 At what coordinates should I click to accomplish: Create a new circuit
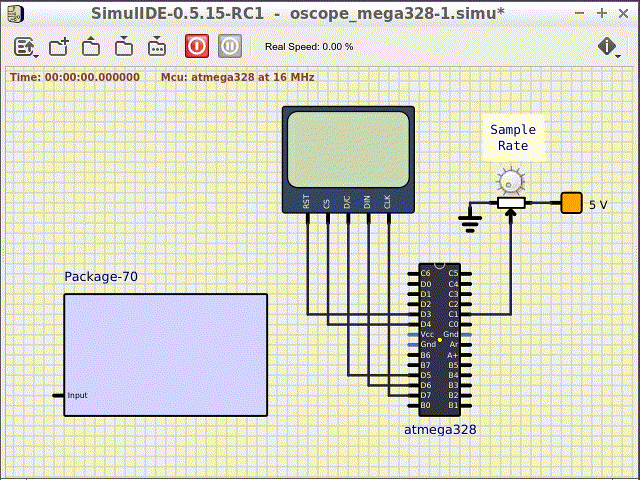click(x=59, y=47)
